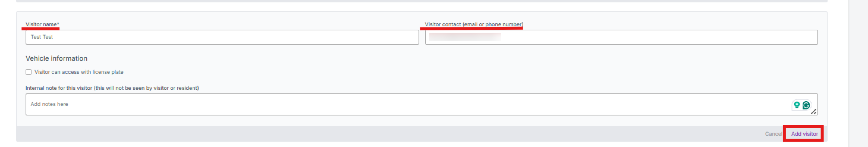Viewport: 868px width, 147px height.
Task: Click the "Internal note for this visitor" label
Action: [112, 88]
